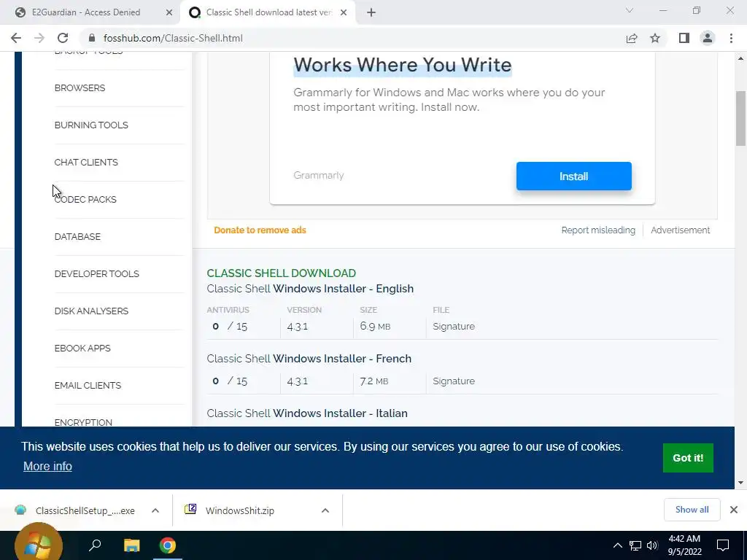
Task: Close the Classic Shell download tab
Action: (344, 12)
